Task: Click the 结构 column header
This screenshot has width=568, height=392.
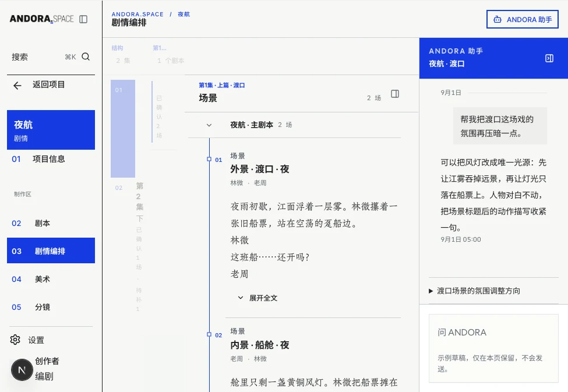Action: click(x=117, y=48)
